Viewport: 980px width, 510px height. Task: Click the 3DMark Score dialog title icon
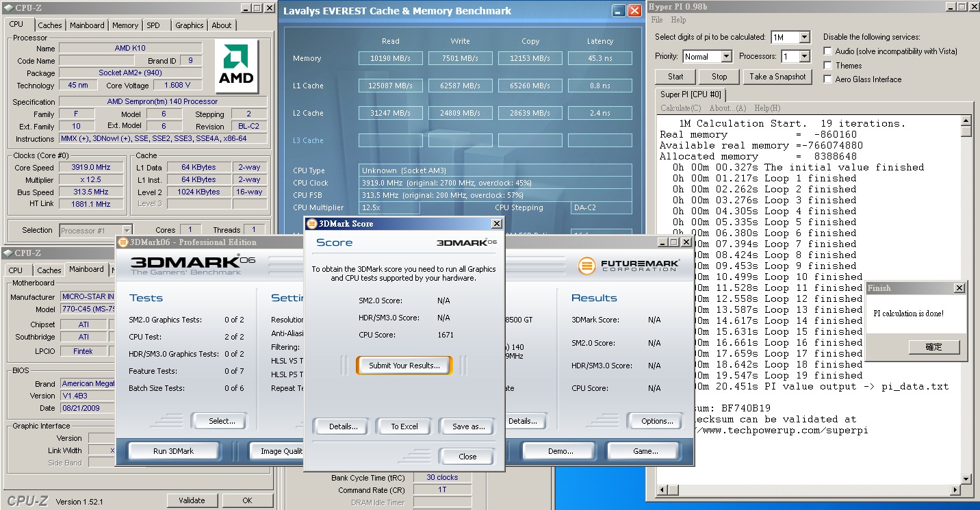pos(312,223)
